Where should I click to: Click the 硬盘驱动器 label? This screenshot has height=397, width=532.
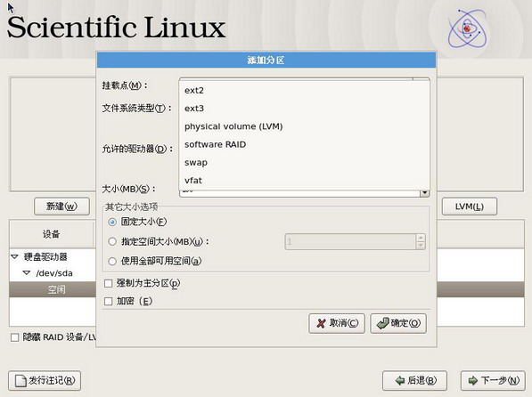point(45,256)
